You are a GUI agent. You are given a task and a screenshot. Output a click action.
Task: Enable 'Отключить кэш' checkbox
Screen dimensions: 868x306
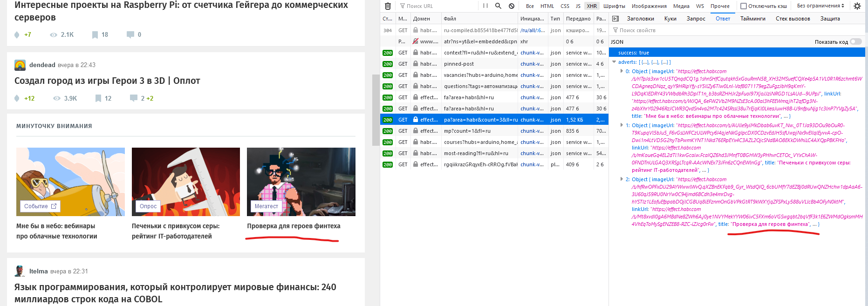pos(744,6)
